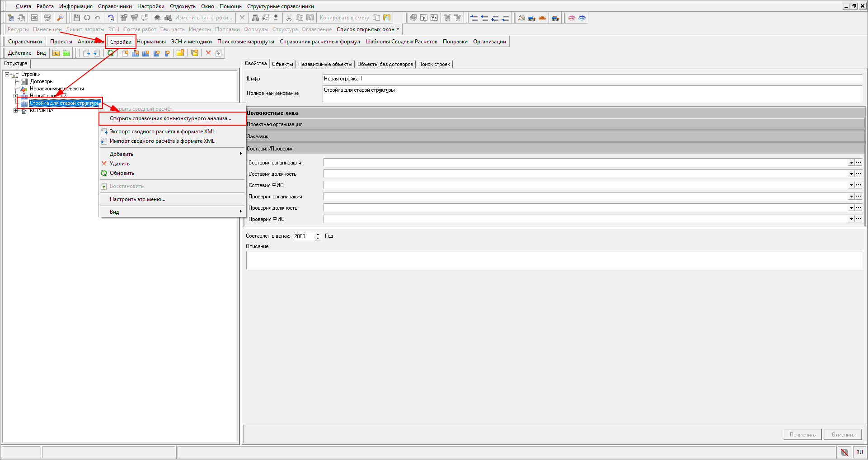868x460 pixels.
Task: Click the PDF export toolbar icon
Action: tap(47, 18)
